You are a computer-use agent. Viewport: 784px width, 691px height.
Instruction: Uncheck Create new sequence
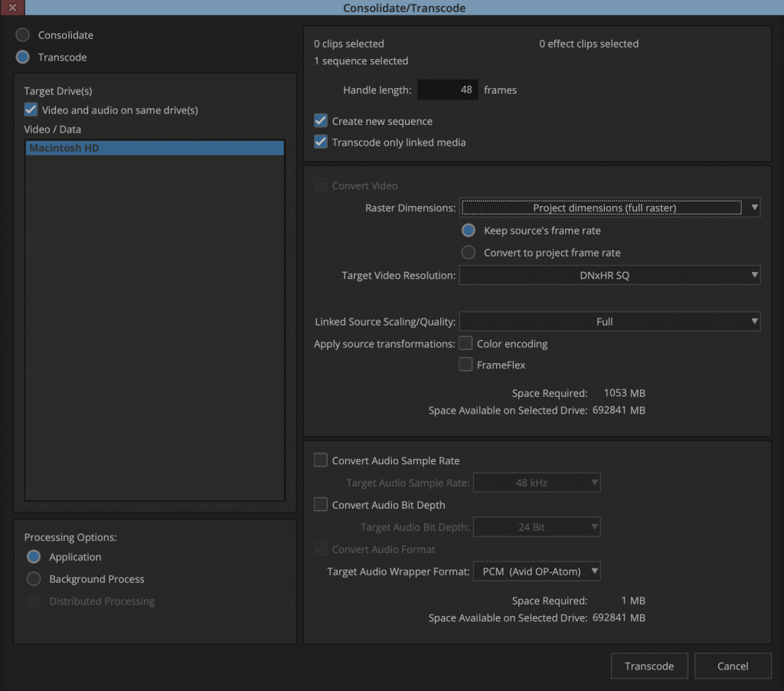(x=321, y=121)
